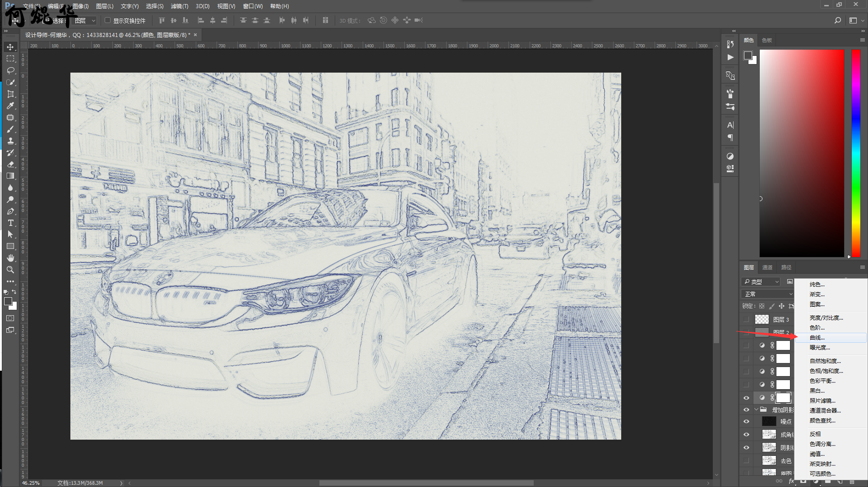Choose 曲线... from adjustment menu
868x487 pixels.
pyautogui.click(x=817, y=338)
